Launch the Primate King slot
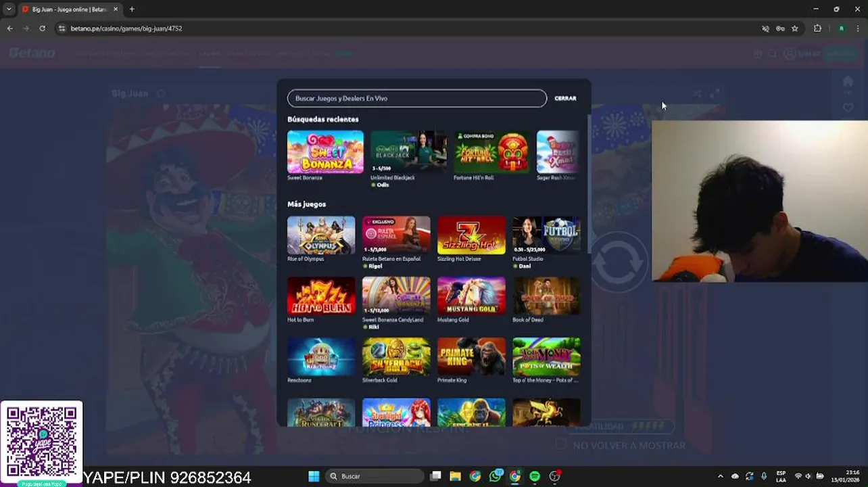 point(471,356)
